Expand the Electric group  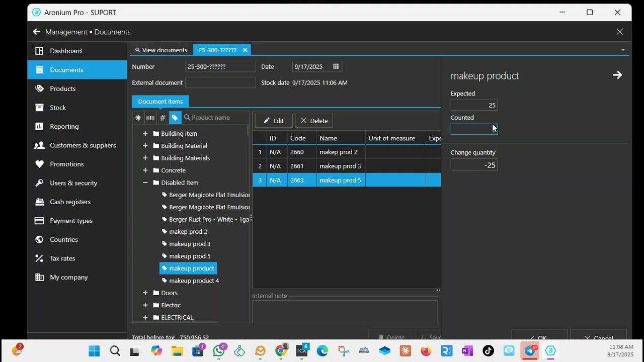click(x=145, y=305)
